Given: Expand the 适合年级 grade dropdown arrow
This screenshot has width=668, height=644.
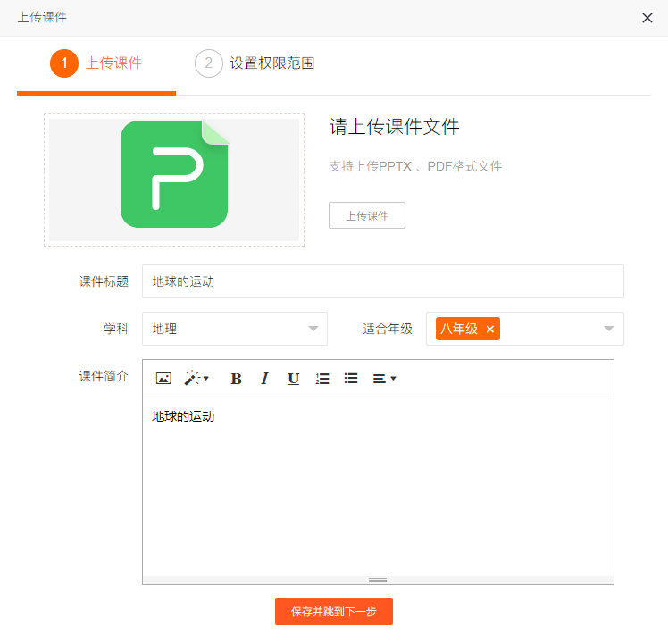Looking at the screenshot, I should coord(609,329).
